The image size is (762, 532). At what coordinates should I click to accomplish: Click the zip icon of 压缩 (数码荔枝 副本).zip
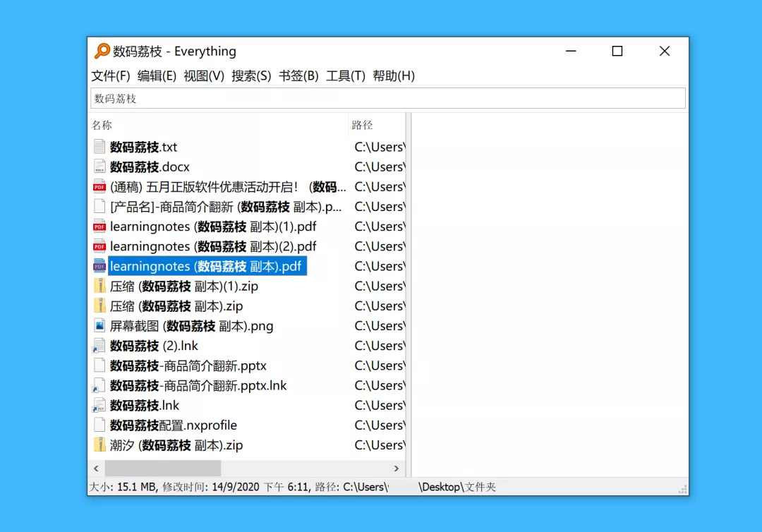coord(99,306)
